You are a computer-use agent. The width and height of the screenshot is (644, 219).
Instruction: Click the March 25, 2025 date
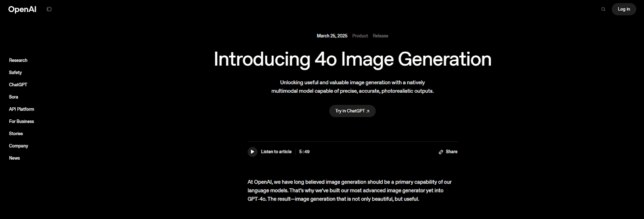pyautogui.click(x=332, y=36)
